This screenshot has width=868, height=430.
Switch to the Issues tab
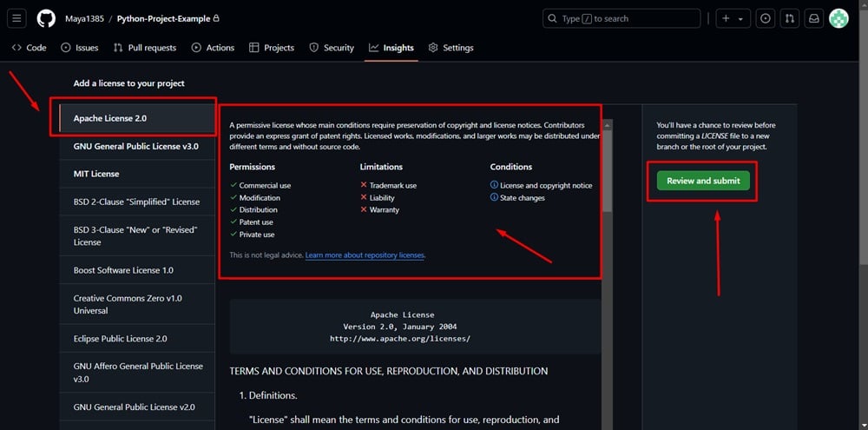tap(80, 48)
